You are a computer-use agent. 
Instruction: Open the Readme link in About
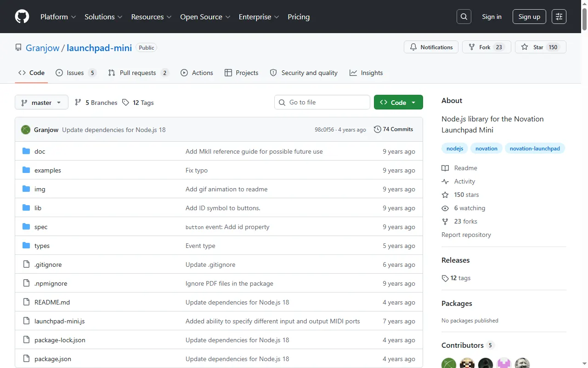460,168
